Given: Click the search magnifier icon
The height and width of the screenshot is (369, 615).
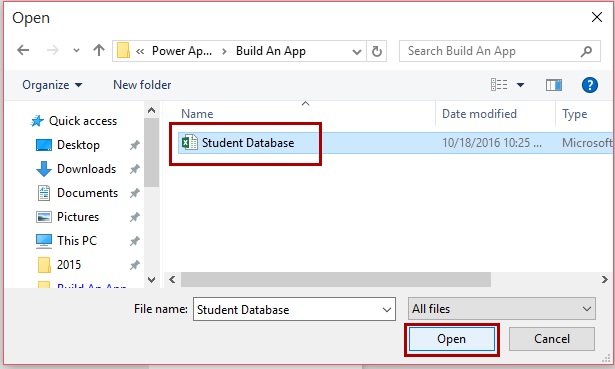Looking at the screenshot, I should pyautogui.click(x=586, y=51).
